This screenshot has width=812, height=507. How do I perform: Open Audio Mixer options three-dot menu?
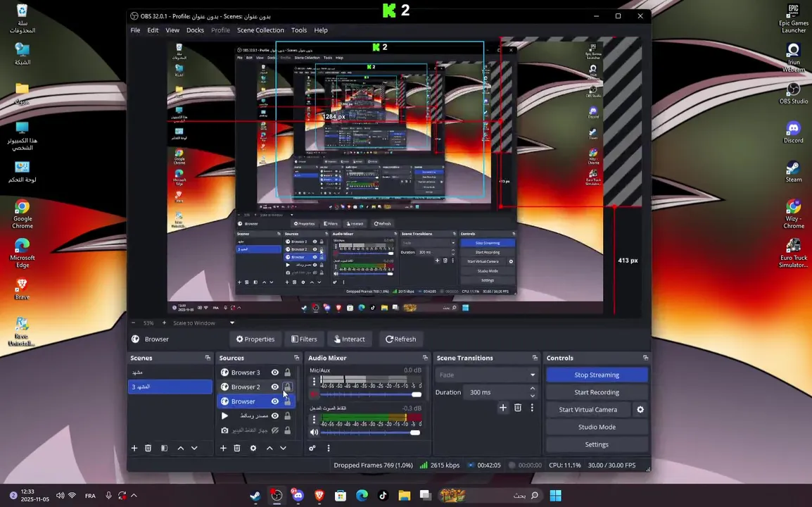pos(329,448)
